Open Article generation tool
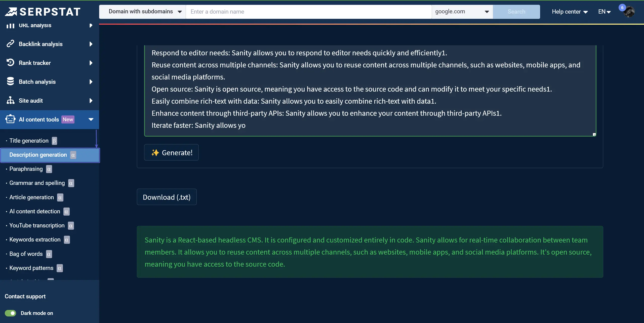Image resolution: width=644 pixels, height=323 pixels. click(31, 197)
